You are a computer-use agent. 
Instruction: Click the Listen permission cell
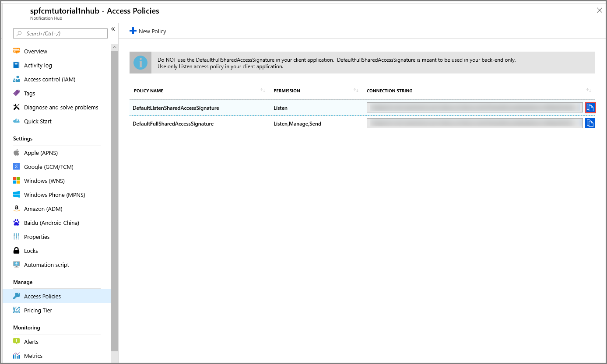click(281, 108)
